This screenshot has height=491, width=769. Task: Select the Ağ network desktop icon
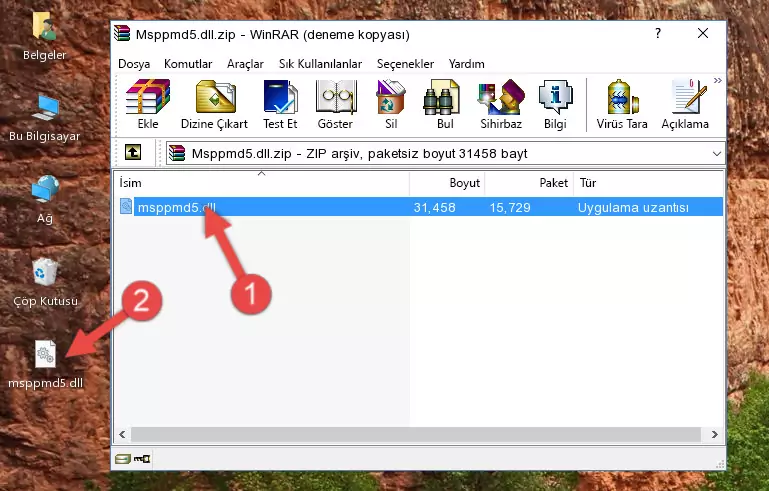coord(45,200)
